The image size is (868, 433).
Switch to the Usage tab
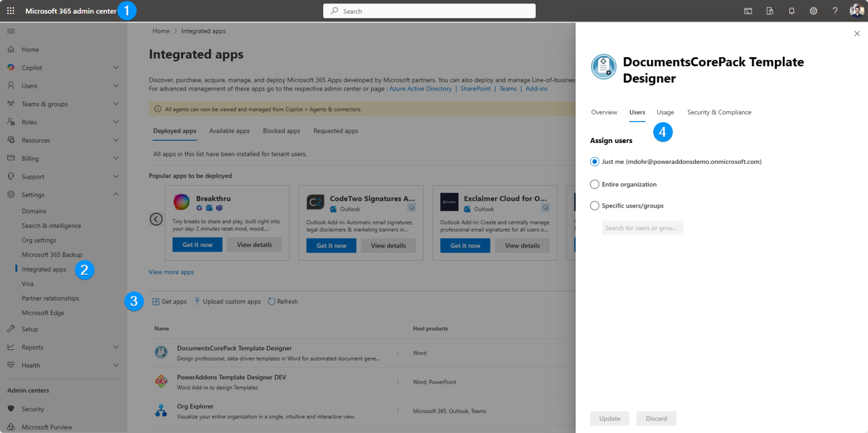click(665, 112)
